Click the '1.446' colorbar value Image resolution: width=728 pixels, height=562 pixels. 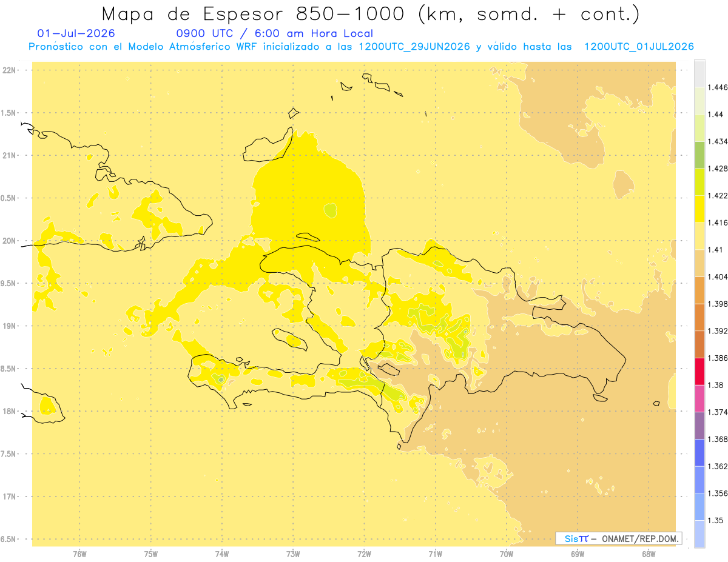(x=718, y=87)
